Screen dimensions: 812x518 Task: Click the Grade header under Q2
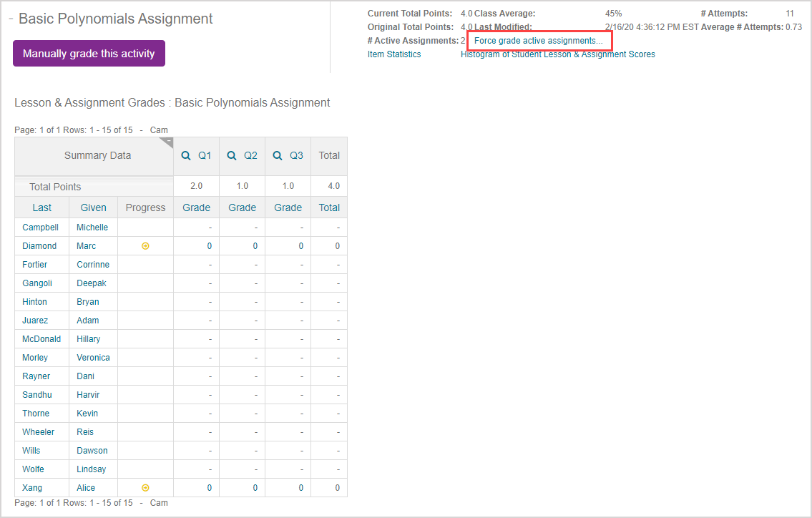(x=242, y=207)
